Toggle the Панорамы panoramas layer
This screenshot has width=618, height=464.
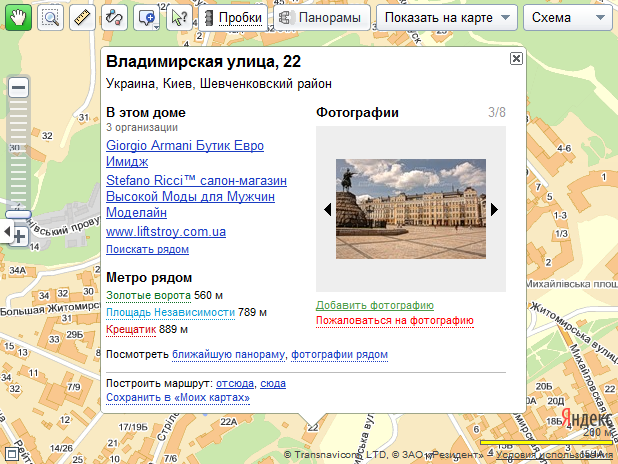click(x=322, y=18)
